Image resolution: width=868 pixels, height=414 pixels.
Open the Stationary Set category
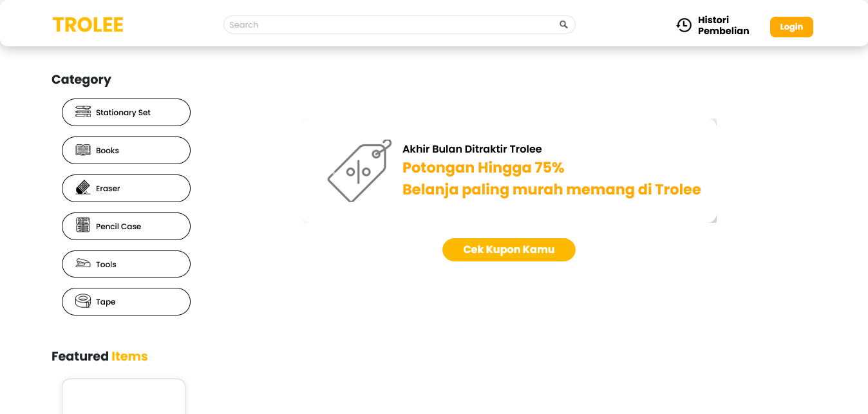pyautogui.click(x=126, y=112)
